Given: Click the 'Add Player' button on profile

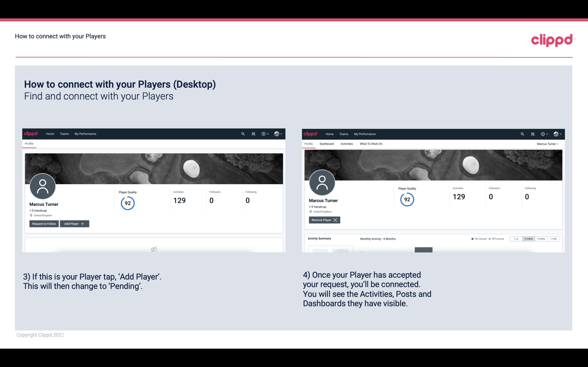Looking at the screenshot, I should [74, 223].
